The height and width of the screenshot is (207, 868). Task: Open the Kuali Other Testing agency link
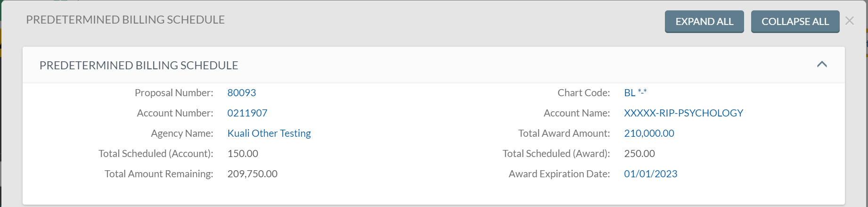coord(269,133)
